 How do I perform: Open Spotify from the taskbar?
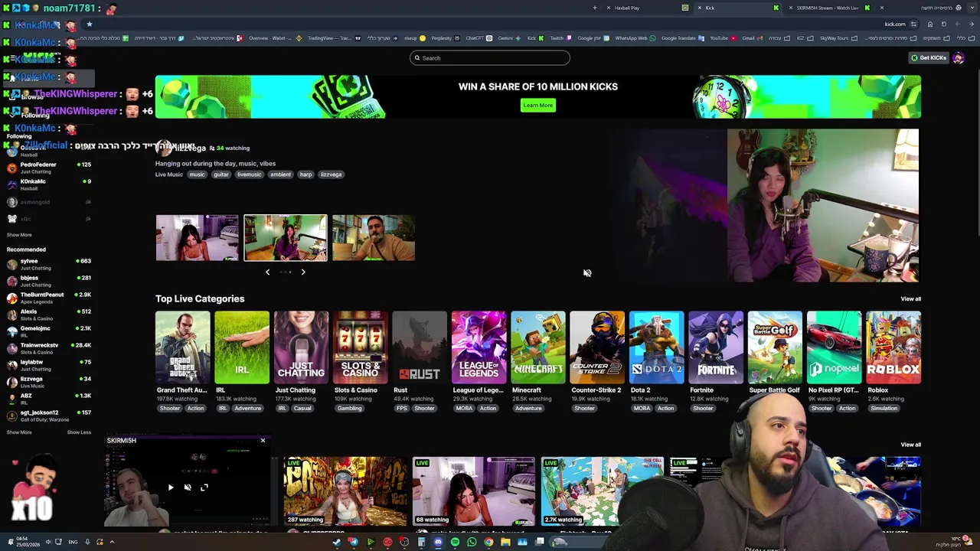click(455, 543)
